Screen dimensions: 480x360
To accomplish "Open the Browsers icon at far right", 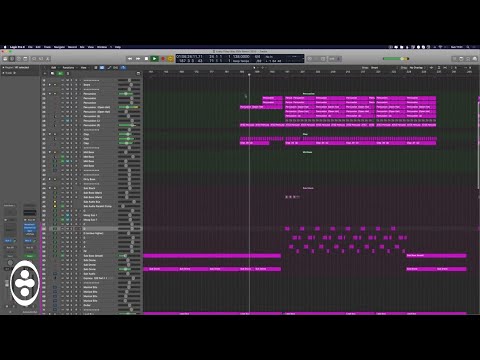I will point(475,59).
